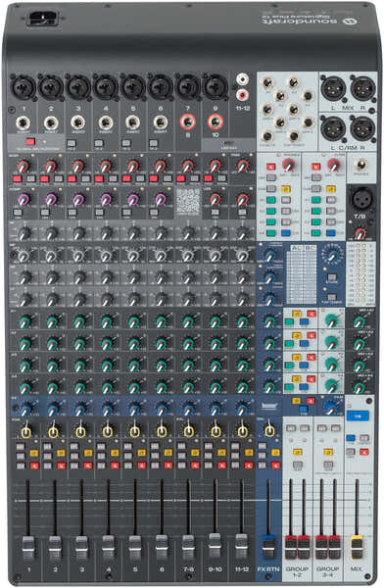Select the white RCA input for 11-12

(243, 79)
